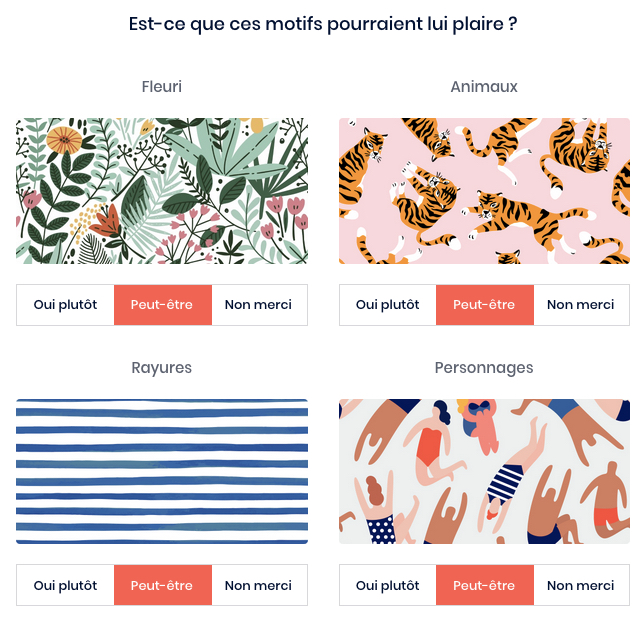641x626 pixels.
Task: Click the blue stripes pattern image
Action: (162, 471)
